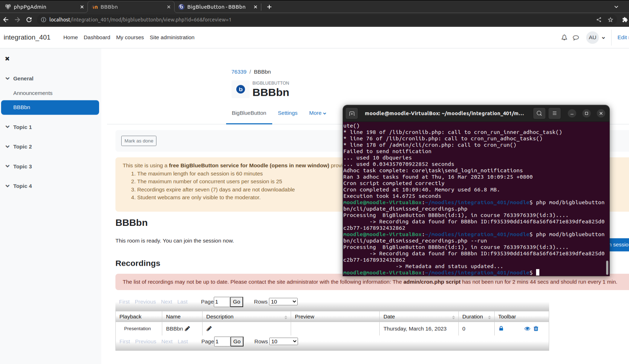
Task: Collapse the General section
Action: tap(8, 78)
